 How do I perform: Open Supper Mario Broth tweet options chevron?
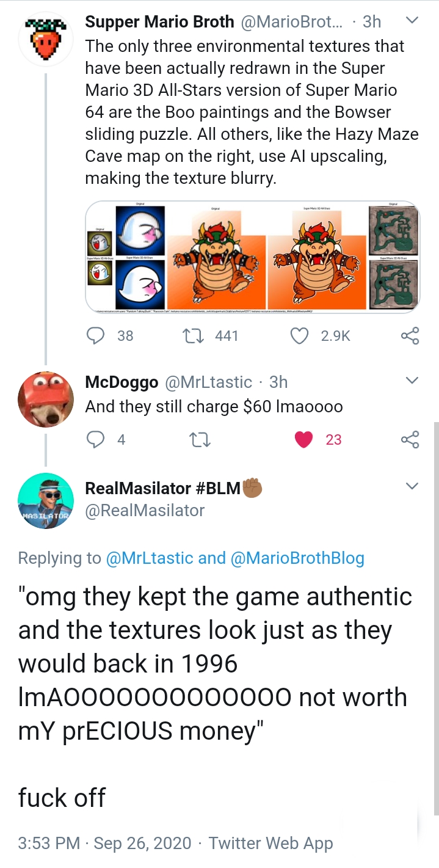tap(412, 21)
